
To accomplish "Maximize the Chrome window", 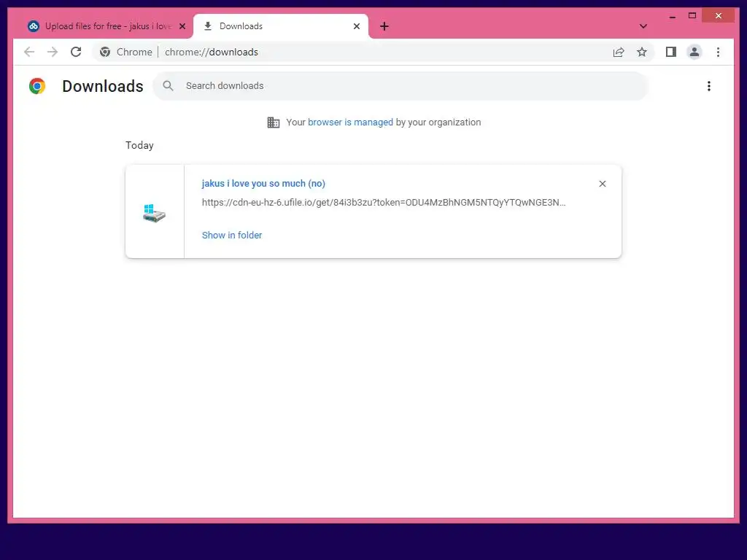I will pos(692,16).
